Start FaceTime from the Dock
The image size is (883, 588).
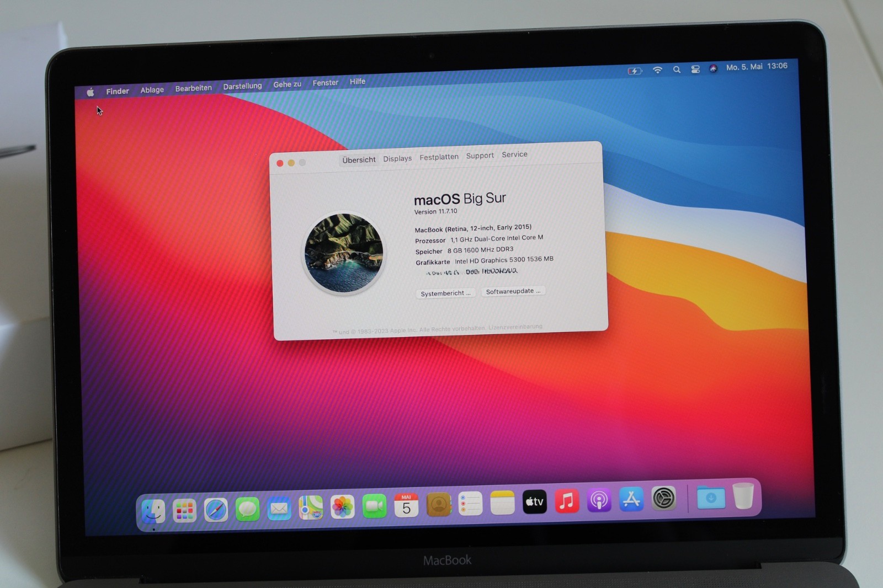click(374, 505)
